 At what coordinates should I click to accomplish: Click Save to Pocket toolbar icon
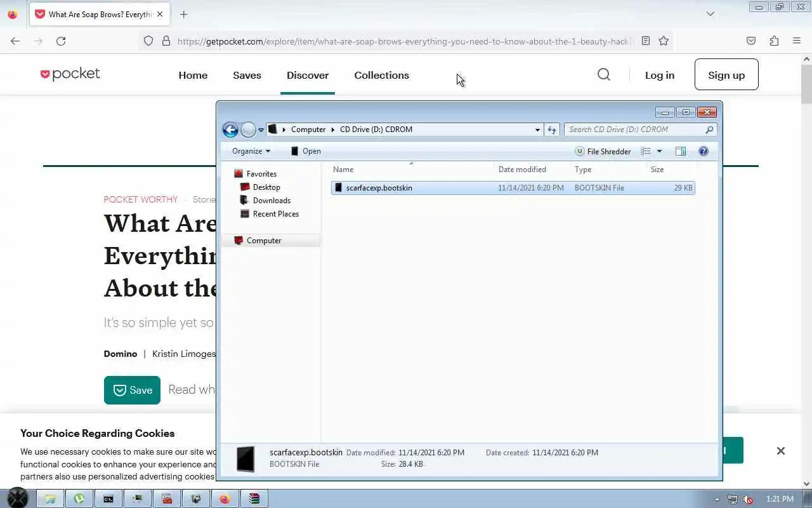tap(751, 41)
